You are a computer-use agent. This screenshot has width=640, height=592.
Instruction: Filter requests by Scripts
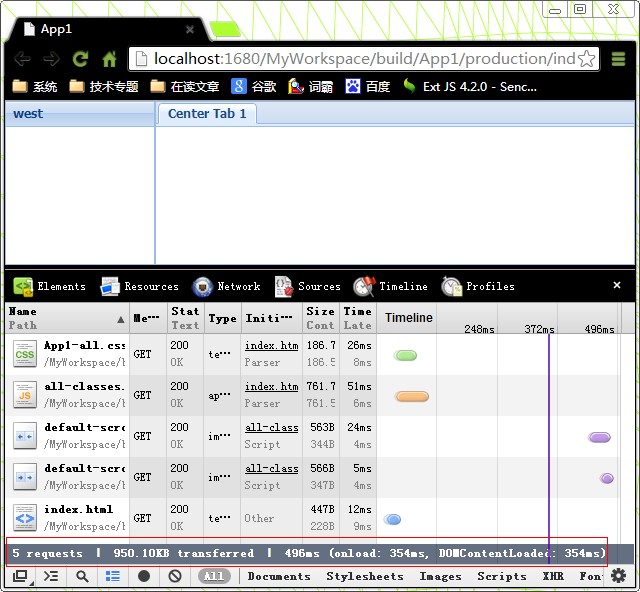502,576
